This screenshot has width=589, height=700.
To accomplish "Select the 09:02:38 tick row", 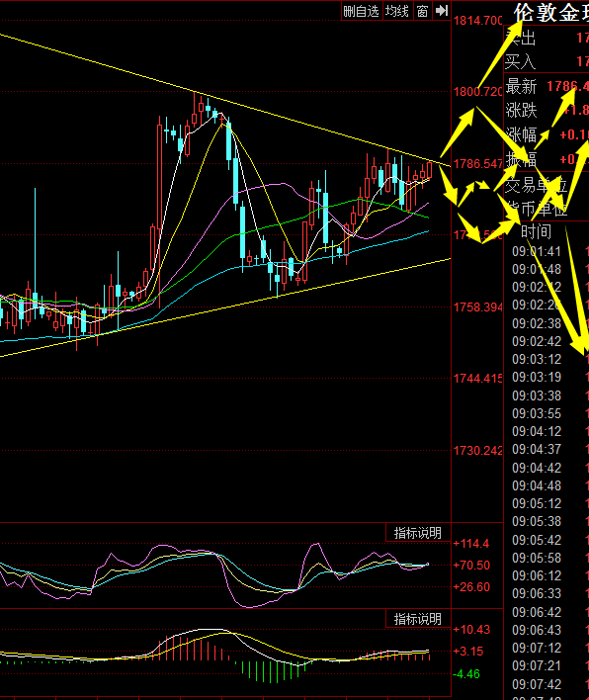I will point(550,323).
